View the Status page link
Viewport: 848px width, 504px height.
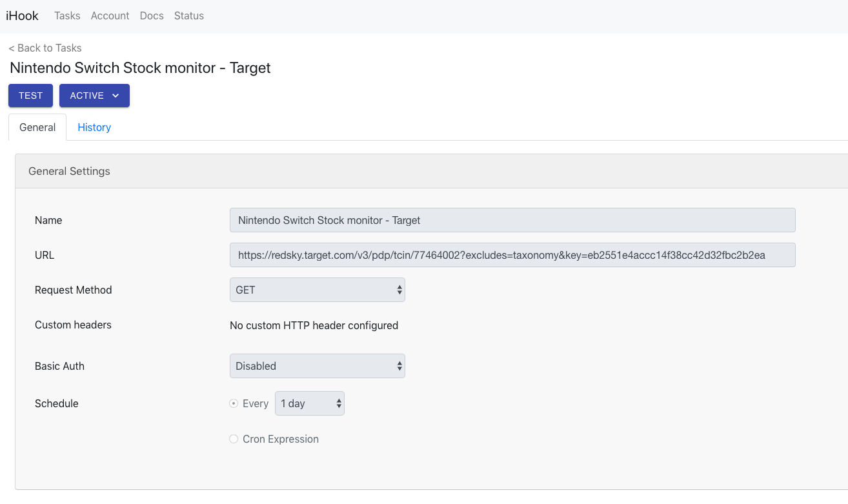(x=189, y=15)
